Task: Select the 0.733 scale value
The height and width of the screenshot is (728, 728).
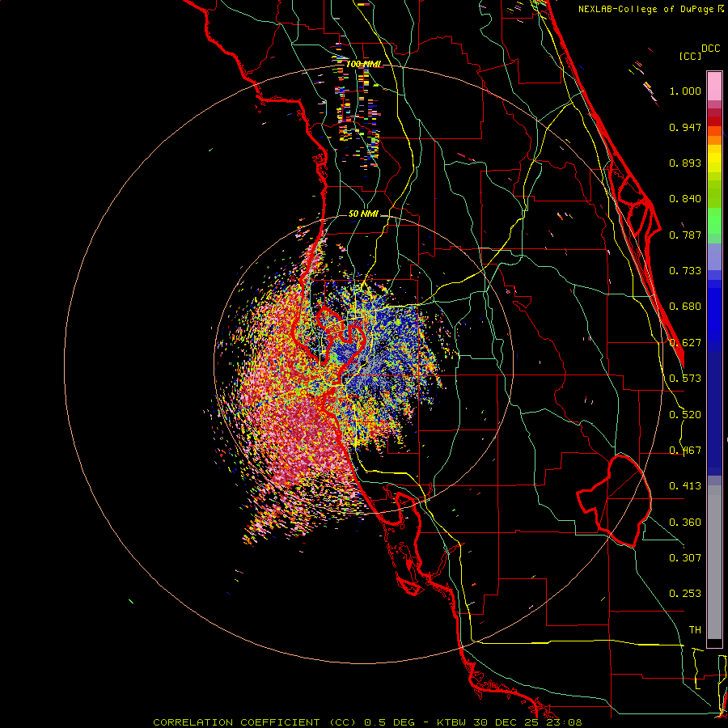Action: point(685,271)
